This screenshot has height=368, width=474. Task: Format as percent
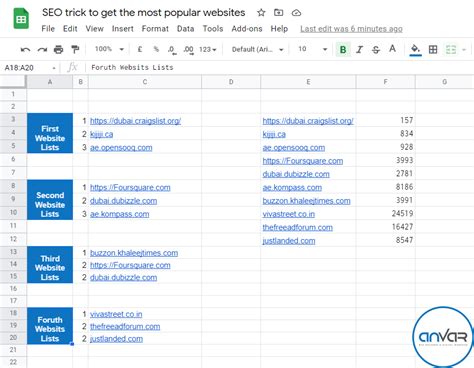tap(156, 49)
